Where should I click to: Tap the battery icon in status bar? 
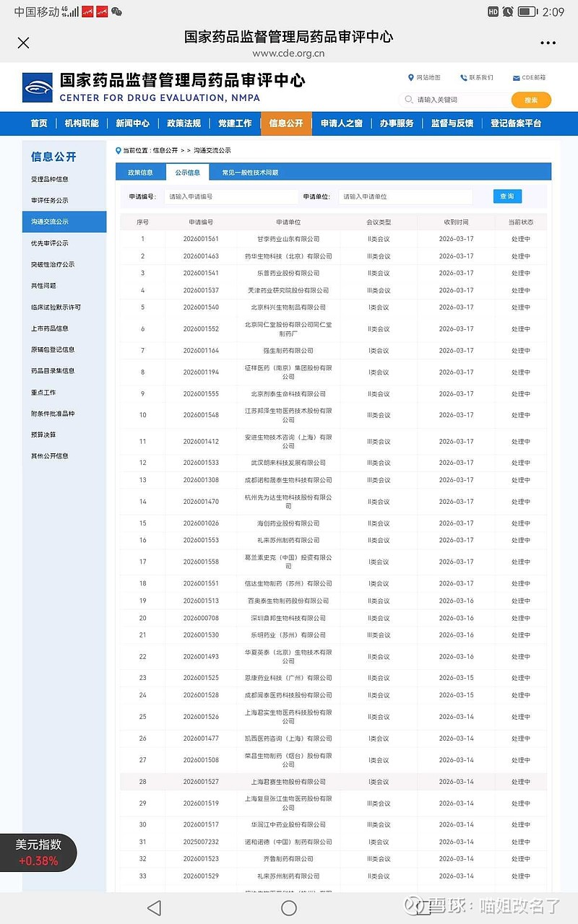pos(527,12)
